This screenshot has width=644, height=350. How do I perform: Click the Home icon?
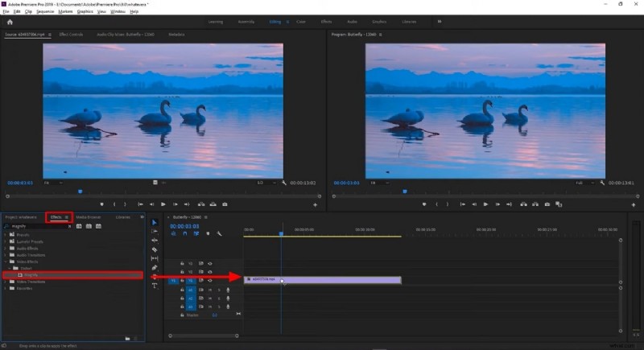[10, 23]
